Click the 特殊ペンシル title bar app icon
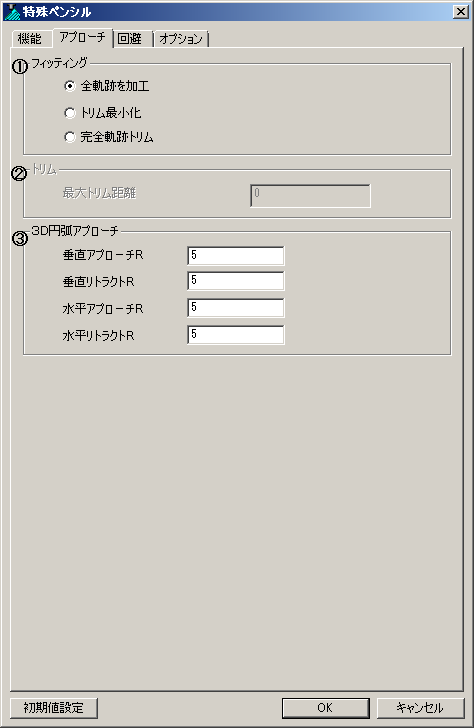 click(x=12, y=12)
